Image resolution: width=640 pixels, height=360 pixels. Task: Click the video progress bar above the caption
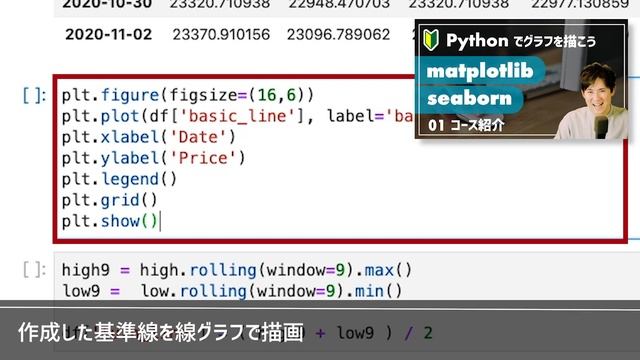pos(320,309)
